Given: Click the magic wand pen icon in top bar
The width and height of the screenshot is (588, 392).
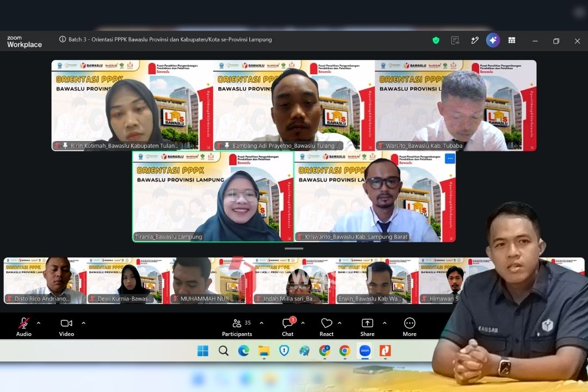Looking at the screenshot, I should 475,40.
